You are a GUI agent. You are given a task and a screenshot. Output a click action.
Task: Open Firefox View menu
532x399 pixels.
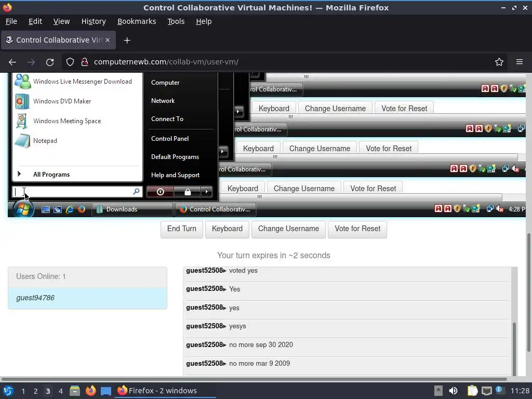click(61, 21)
